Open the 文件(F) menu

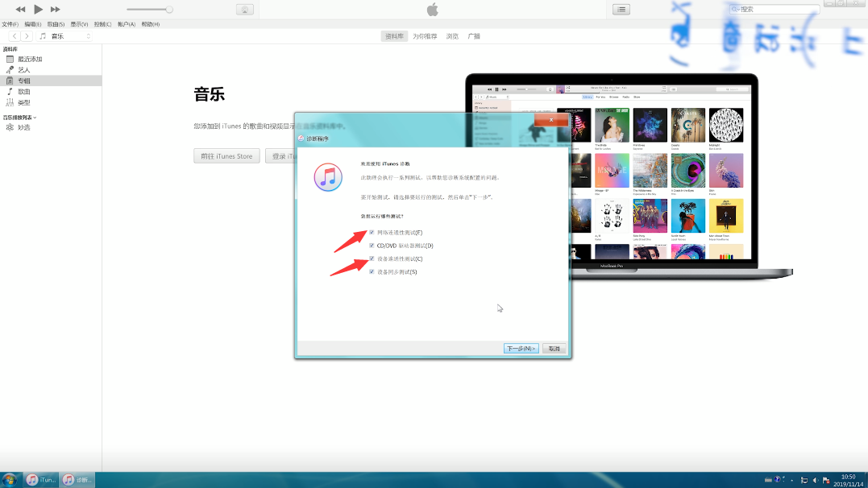pos(10,24)
